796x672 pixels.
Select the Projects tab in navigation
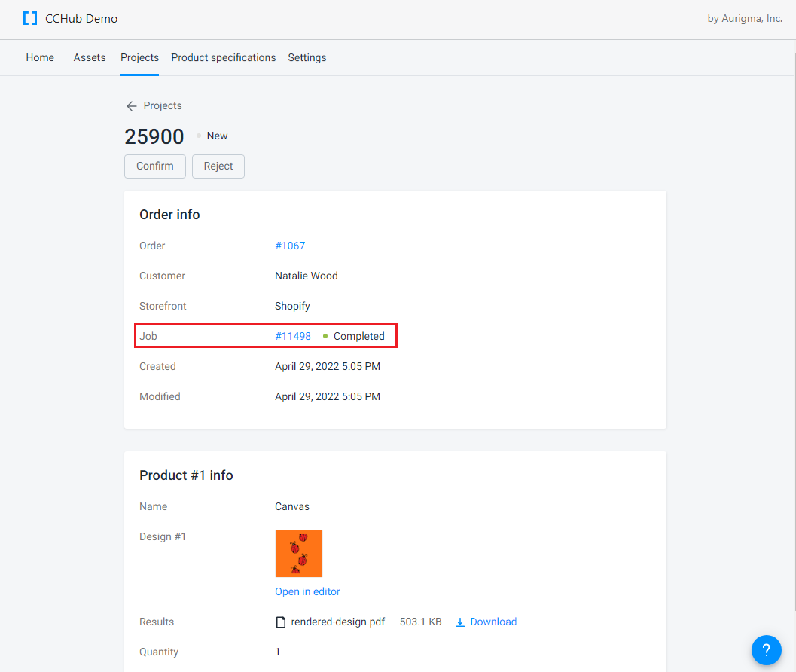click(139, 58)
